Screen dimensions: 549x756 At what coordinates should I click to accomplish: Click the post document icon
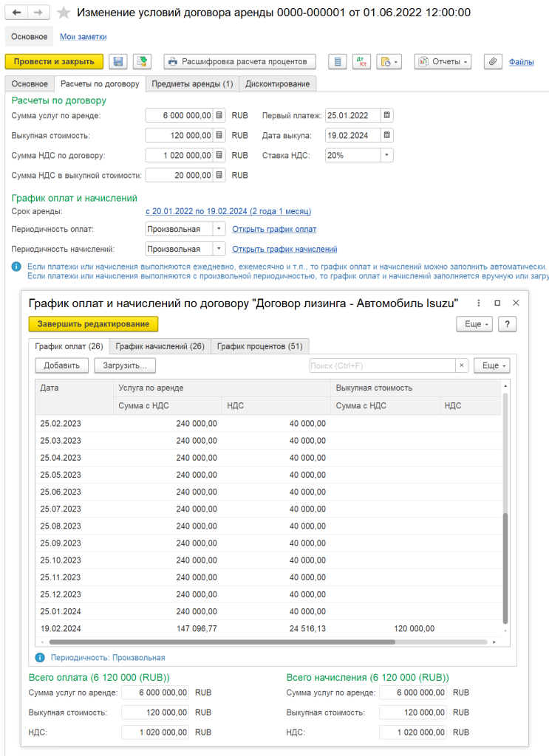(x=141, y=61)
